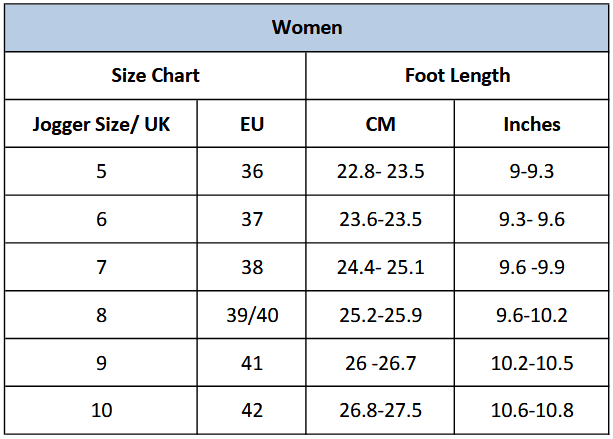Click the "EU" column header
613x439 pixels.
[252, 124]
